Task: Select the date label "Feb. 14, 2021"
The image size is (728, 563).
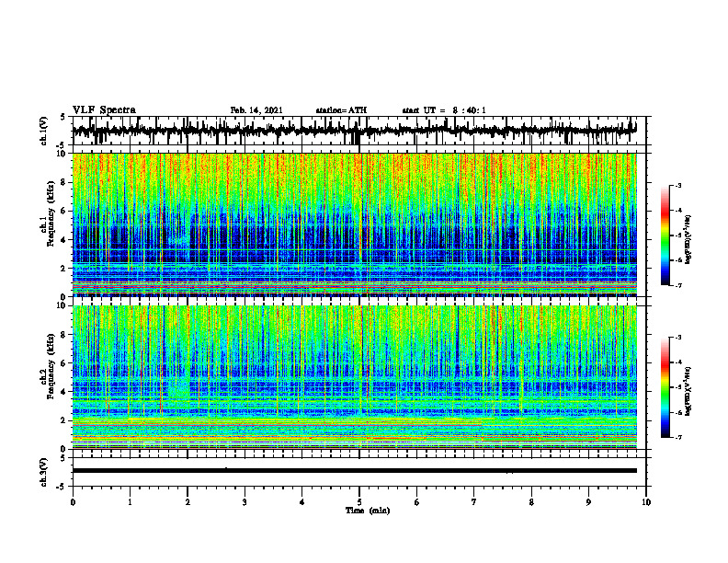Action: 256,110
